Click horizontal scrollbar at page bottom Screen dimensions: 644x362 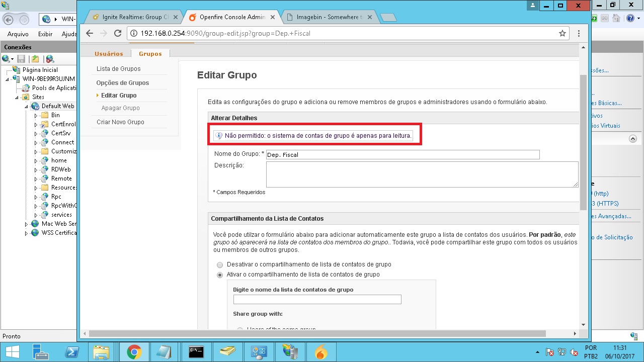(317, 334)
